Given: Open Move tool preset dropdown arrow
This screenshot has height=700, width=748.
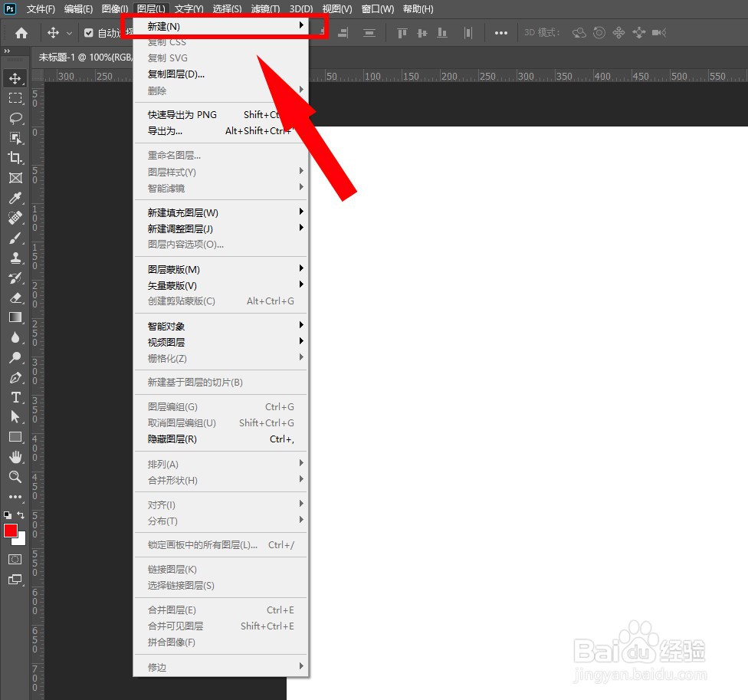Looking at the screenshot, I should (x=69, y=34).
